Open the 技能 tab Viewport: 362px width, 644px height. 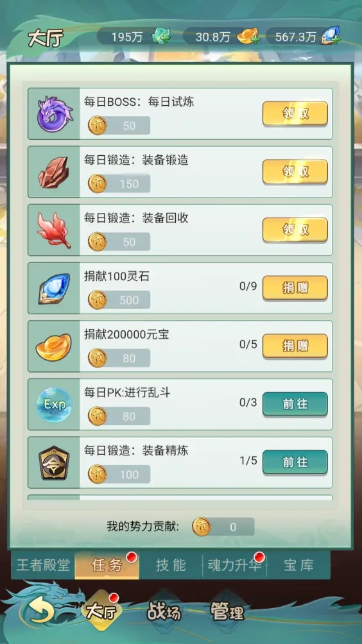tap(171, 566)
